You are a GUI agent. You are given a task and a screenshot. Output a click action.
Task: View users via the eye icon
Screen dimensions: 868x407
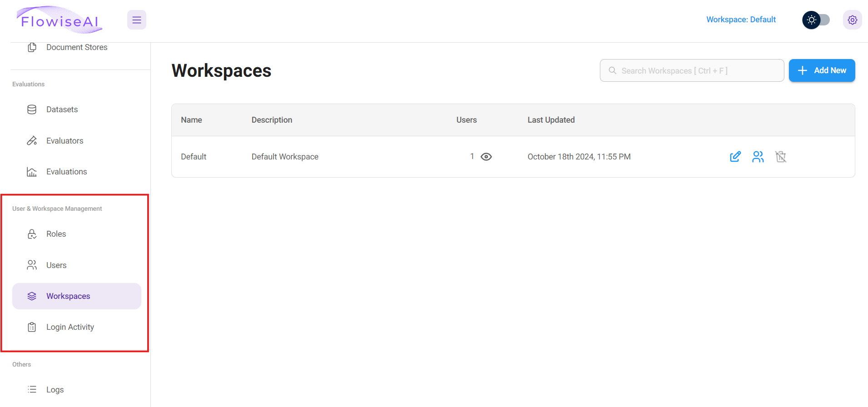(x=486, y=157)
